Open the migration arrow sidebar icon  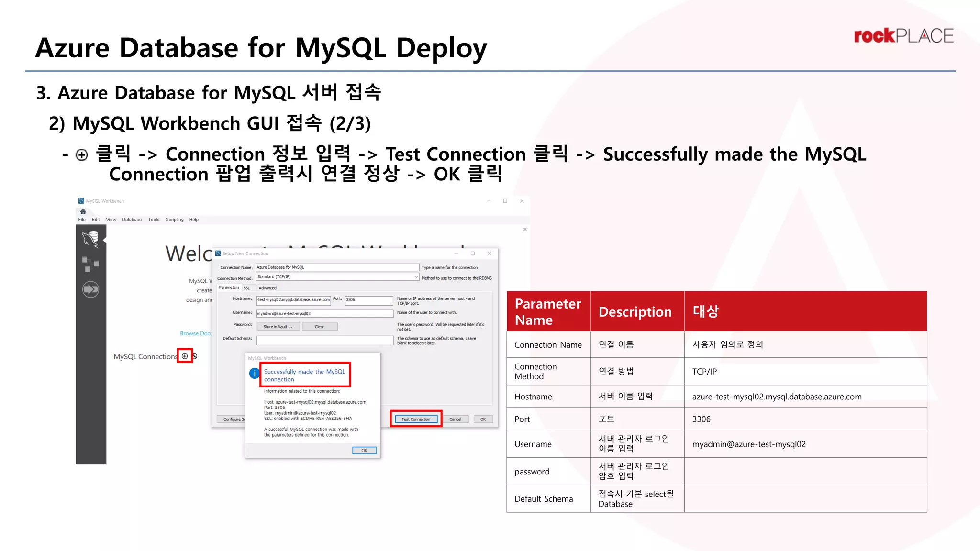90,289
